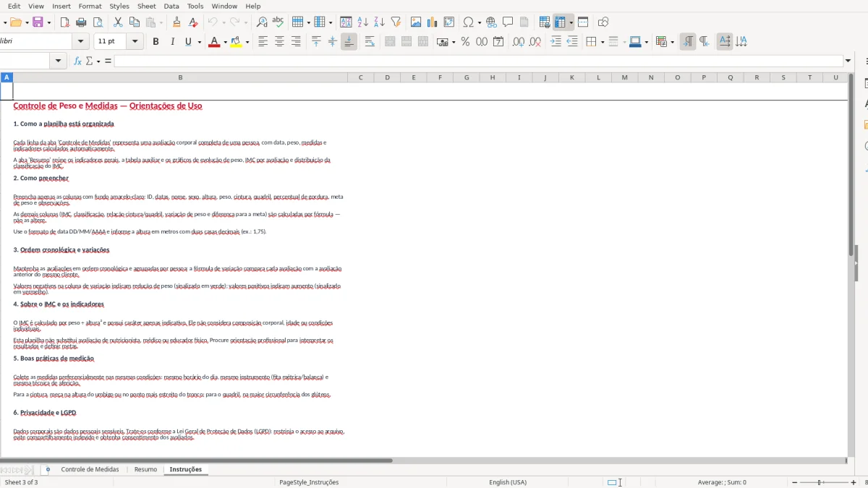Apply red font color
Viewport: 868px width, 488px height.
(213, 42)
